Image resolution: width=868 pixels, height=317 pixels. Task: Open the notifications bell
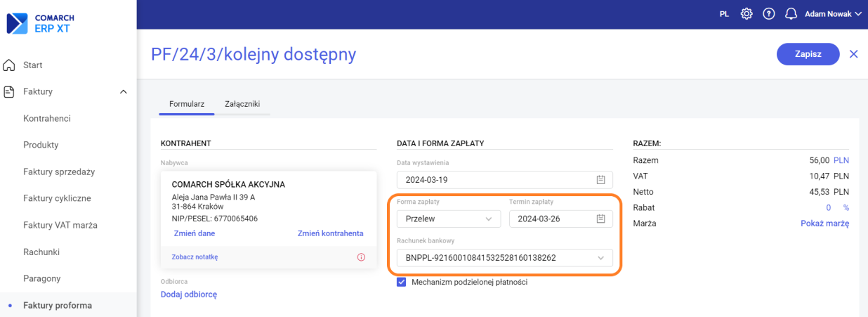click(791, 14)
